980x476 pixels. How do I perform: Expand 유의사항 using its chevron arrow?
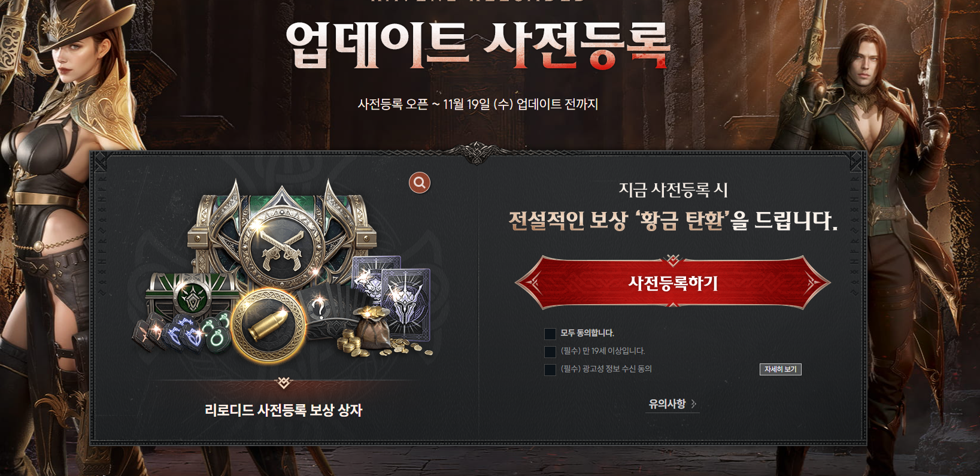694,404
